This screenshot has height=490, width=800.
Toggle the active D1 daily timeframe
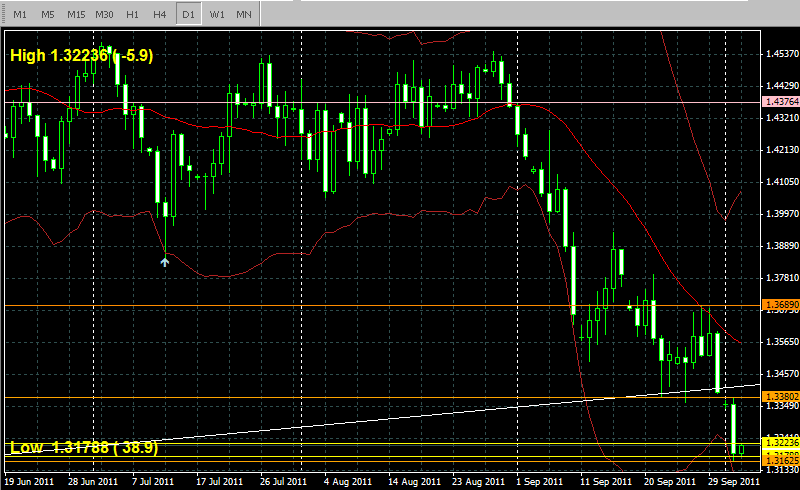(x=188, y=14)
